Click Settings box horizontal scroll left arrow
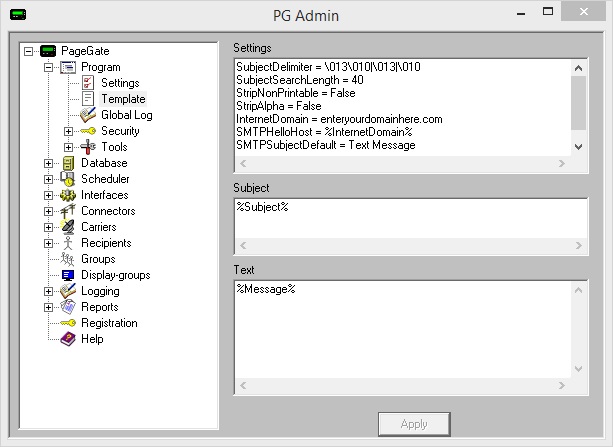The width and height of the screenshot is (613, 447). 243,163
